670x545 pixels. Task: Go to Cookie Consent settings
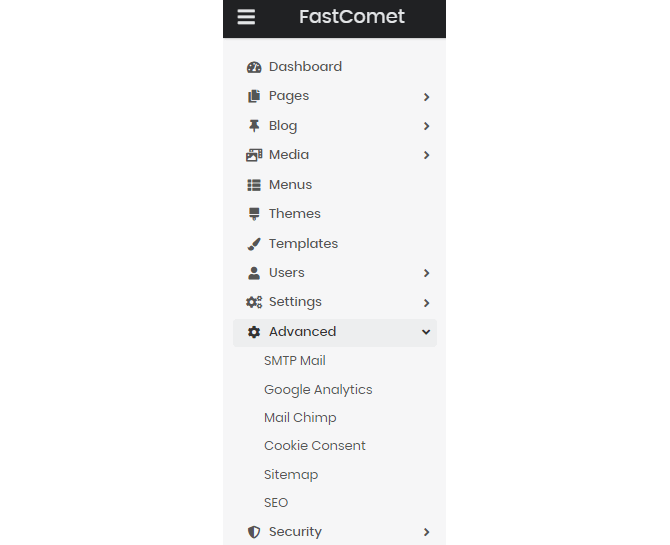(x=315, y=446)
